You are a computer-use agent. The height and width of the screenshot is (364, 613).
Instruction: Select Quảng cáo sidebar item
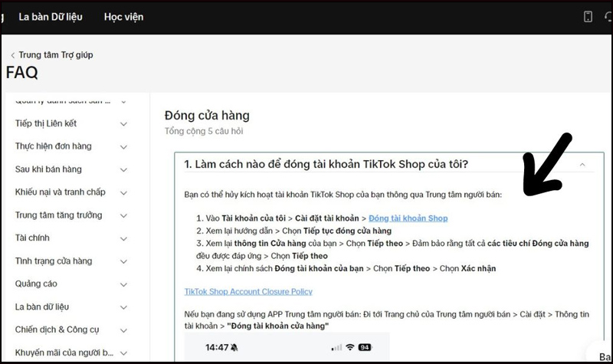pos(36,284)
